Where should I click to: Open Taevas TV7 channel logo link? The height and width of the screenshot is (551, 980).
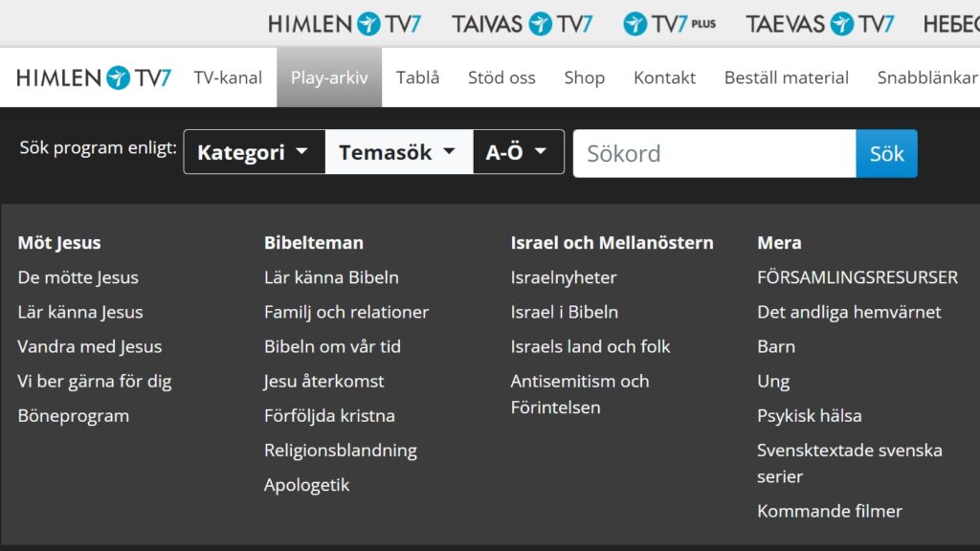pyautogui.click(x=820, y=24)
